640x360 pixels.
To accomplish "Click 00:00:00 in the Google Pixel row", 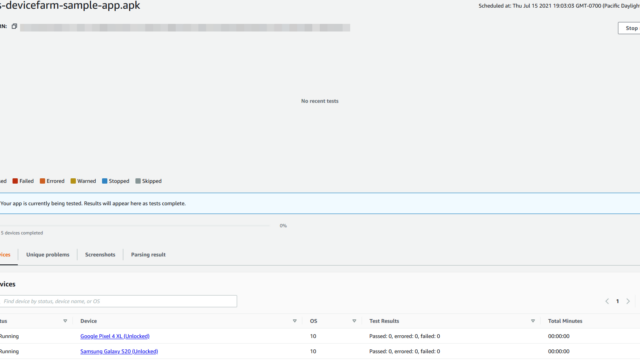I will click(x=558, y=336).
